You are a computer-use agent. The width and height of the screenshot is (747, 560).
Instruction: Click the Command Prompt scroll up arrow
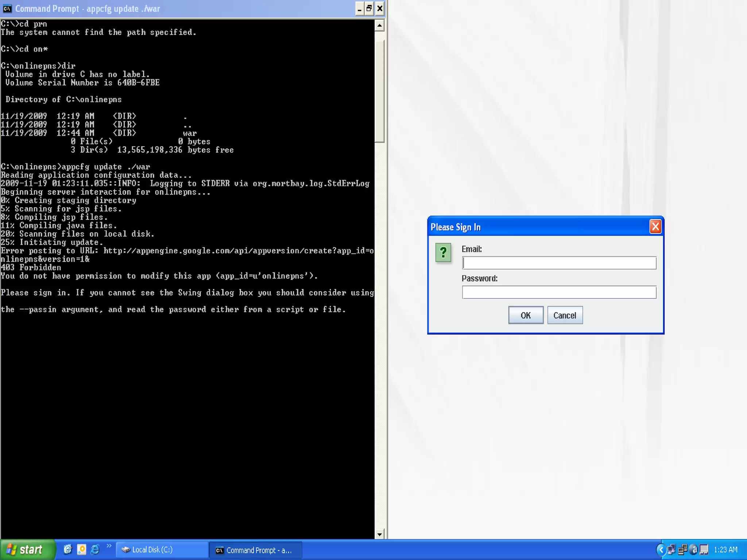click(x=379, y=26)
